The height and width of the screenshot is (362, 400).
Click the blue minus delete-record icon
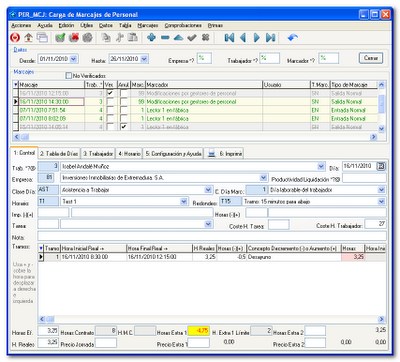[165, 38]
